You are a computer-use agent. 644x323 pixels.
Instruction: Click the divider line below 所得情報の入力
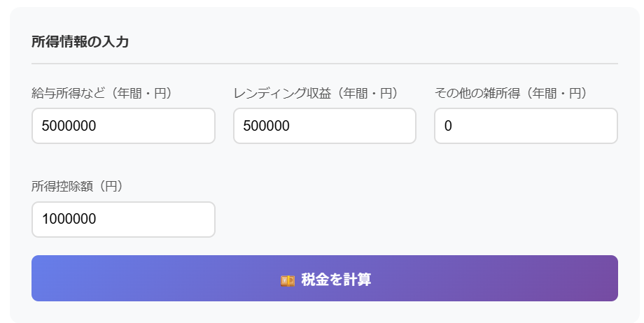pos(324,64)
